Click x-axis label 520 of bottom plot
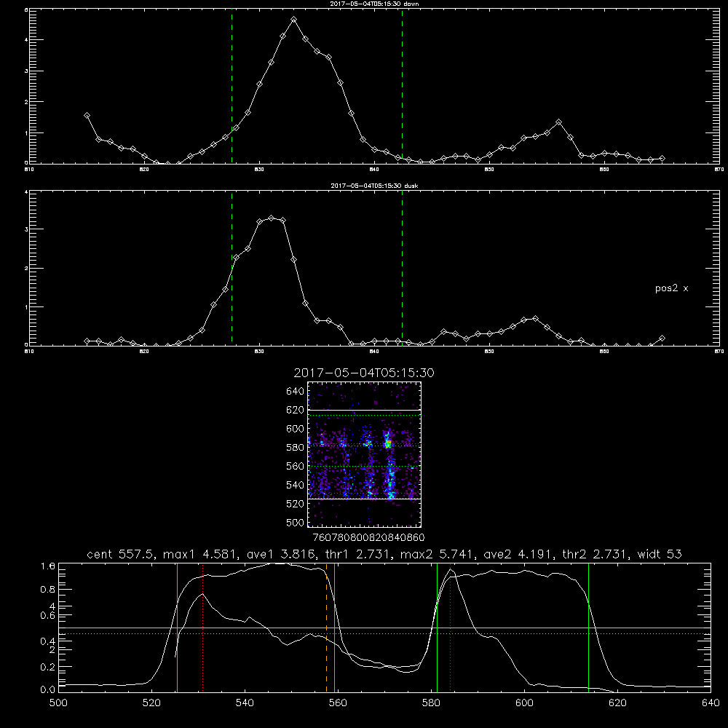Screen dimensions: 728x728 151,703
